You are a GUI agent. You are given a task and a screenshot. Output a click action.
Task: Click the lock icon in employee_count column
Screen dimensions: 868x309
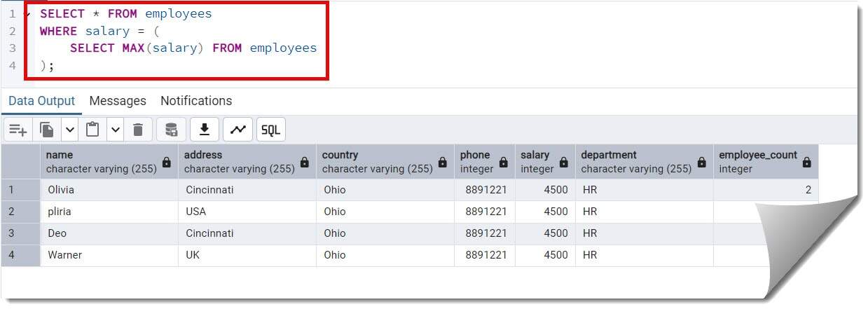(x=807, y=162)
